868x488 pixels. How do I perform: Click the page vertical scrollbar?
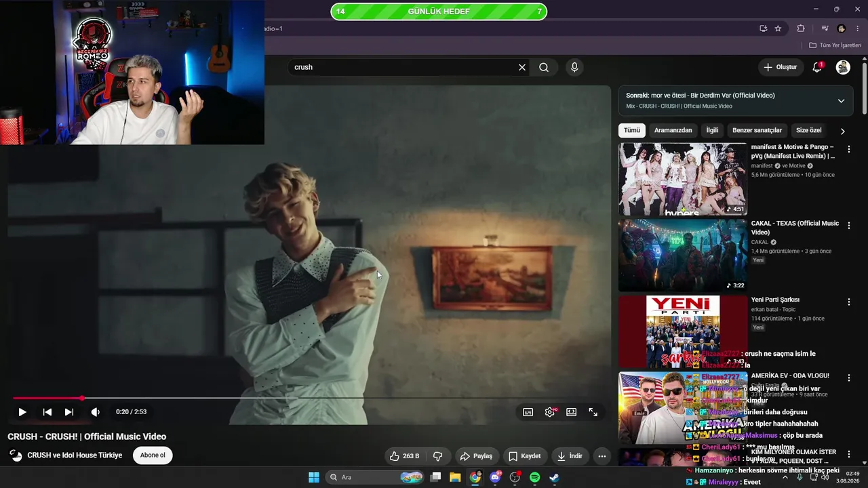(865, 88)
